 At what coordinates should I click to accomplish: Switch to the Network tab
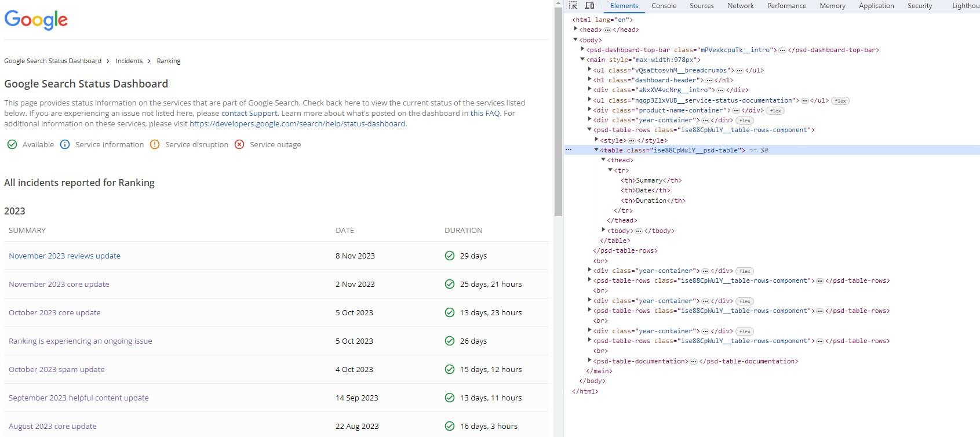click(x=741, y=6)
